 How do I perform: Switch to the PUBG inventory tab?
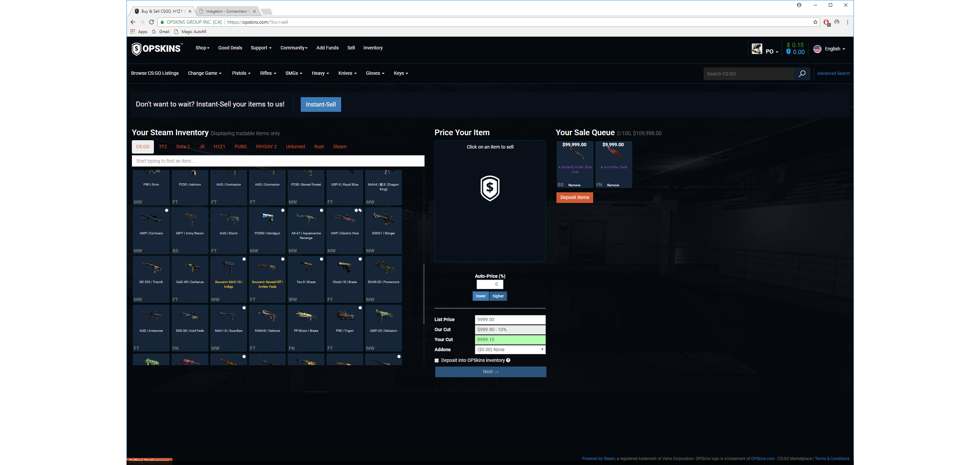[x=240, y=147]
